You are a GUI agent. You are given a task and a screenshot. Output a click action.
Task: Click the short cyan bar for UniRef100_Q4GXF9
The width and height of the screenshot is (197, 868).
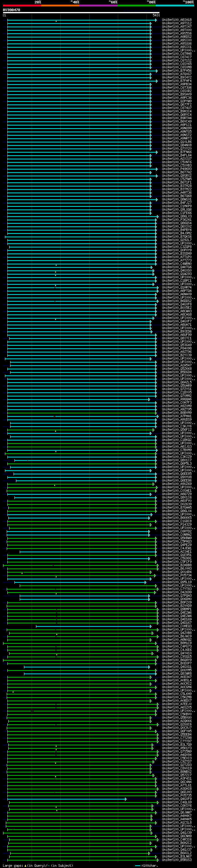click(67, 799)
